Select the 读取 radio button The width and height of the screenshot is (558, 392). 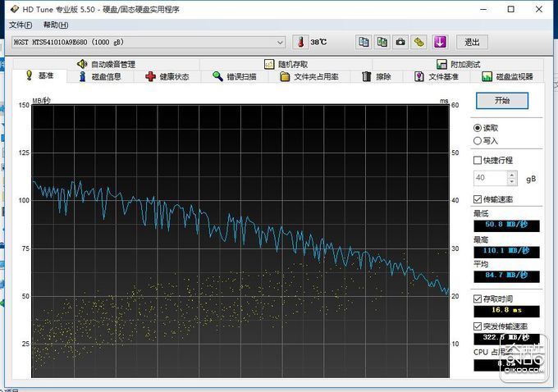pyautogui.click(x=478, y=128)
